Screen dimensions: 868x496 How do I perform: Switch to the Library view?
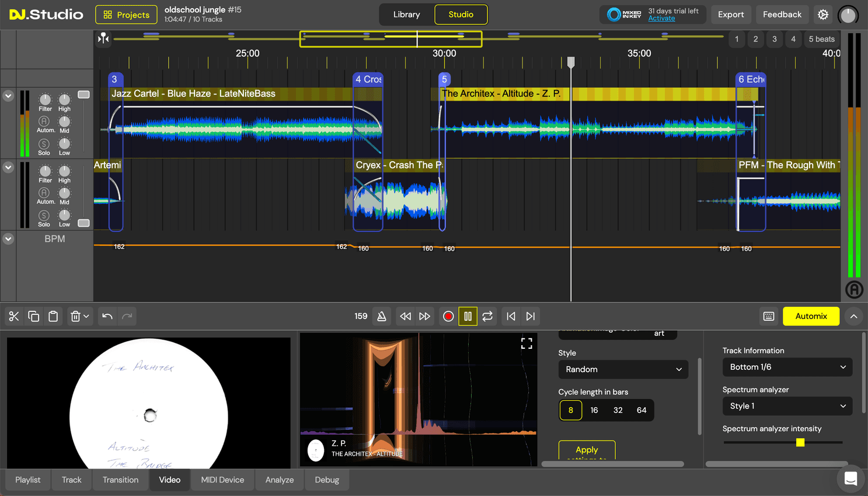click(x=406, y=15)
